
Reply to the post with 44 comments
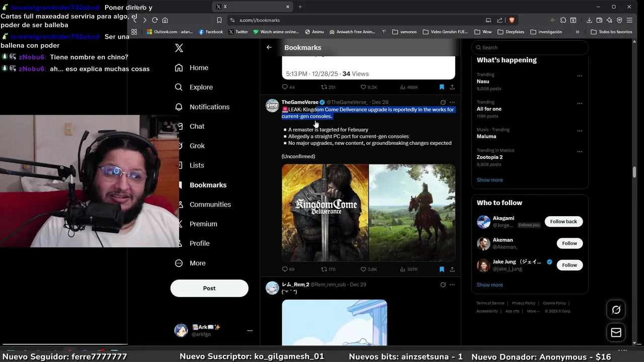[x=288, y=87]
